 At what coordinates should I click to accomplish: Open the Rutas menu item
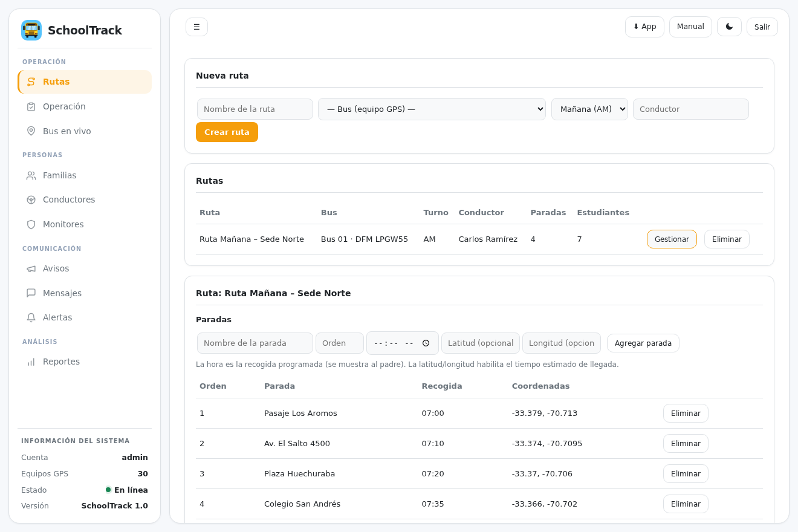pyautogui.click(x=85, y=82)
